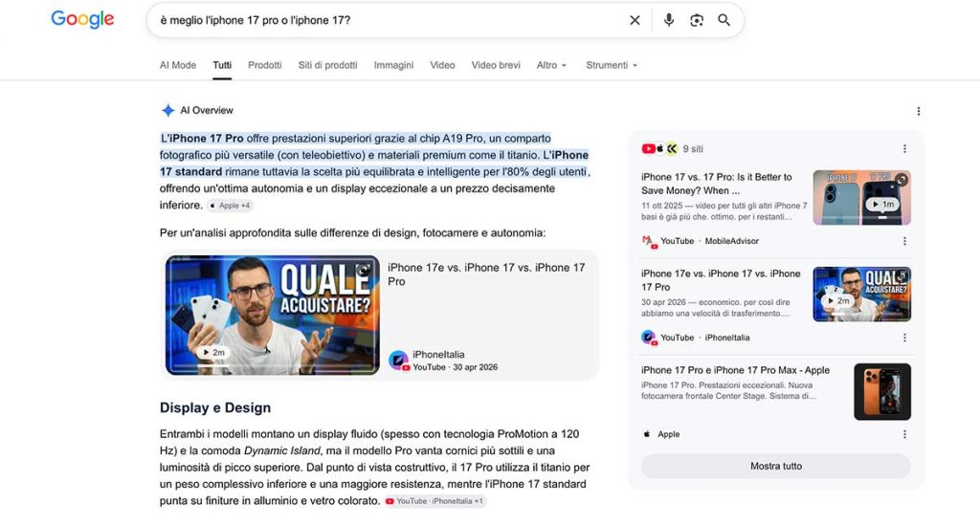980x527 pixels.
Task: Switch to Immagini tab
Action: [x=393, y=65]
